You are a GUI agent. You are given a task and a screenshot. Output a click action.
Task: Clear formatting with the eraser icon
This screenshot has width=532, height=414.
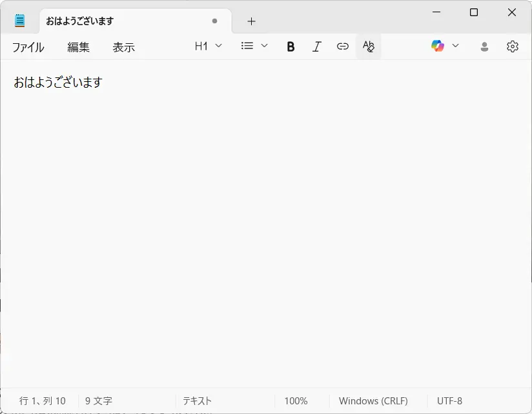tap(369, 46)
